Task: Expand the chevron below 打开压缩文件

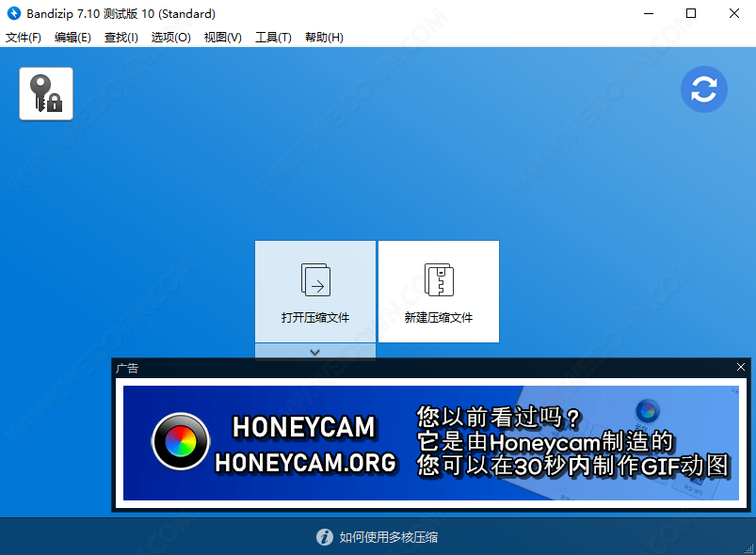Action: (x=315, y=352)
